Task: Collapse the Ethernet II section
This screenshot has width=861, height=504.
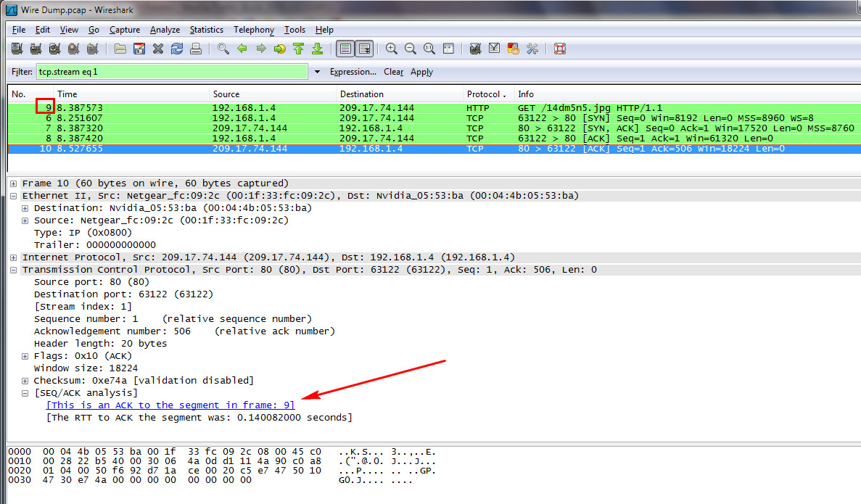Action: [14, 196]
